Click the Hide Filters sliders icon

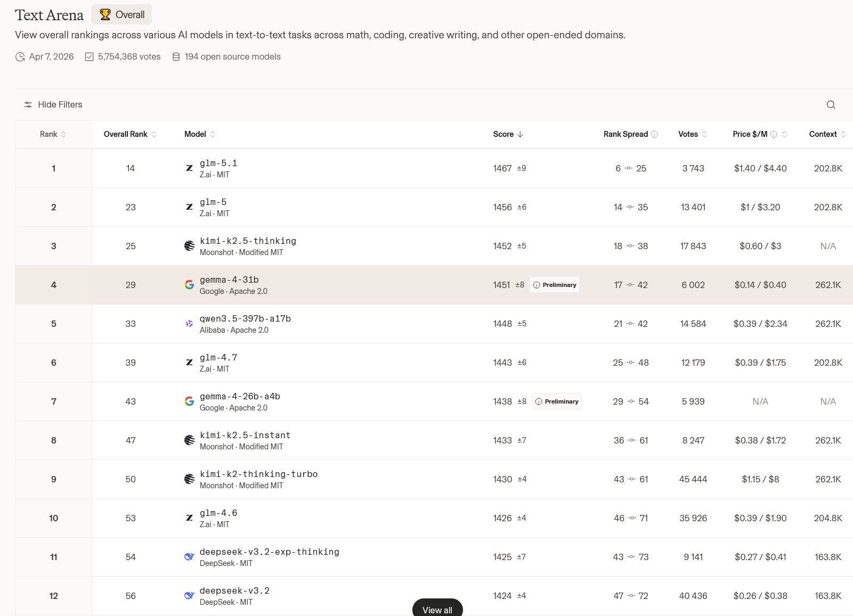coord(28,105)
